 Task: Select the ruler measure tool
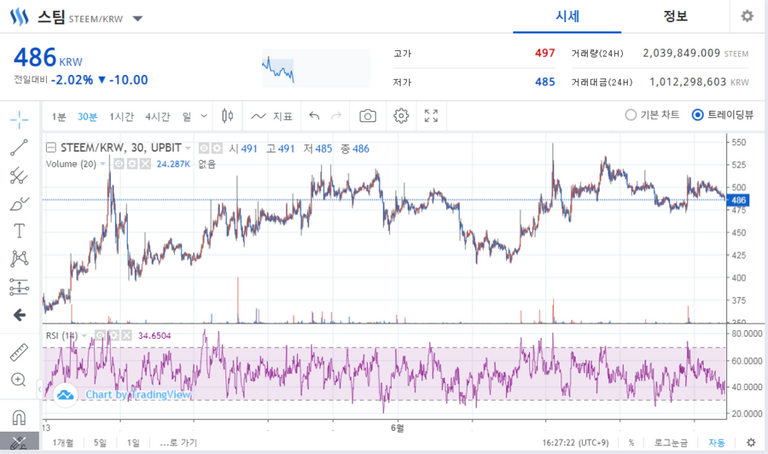(19, 352)
